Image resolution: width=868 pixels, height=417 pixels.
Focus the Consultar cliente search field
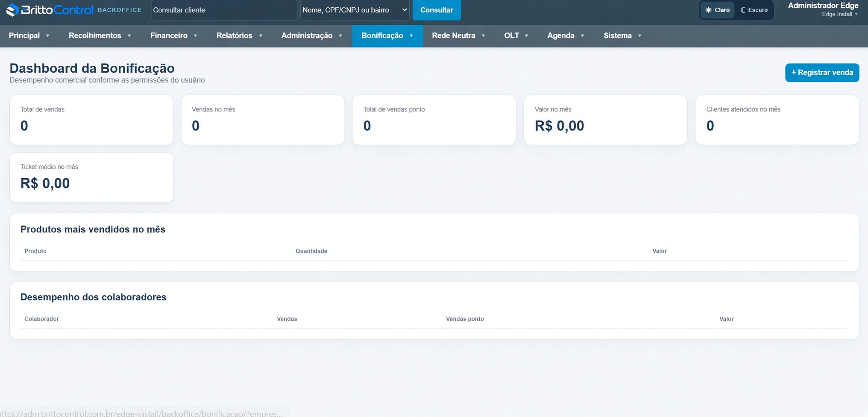coord(224,10)
